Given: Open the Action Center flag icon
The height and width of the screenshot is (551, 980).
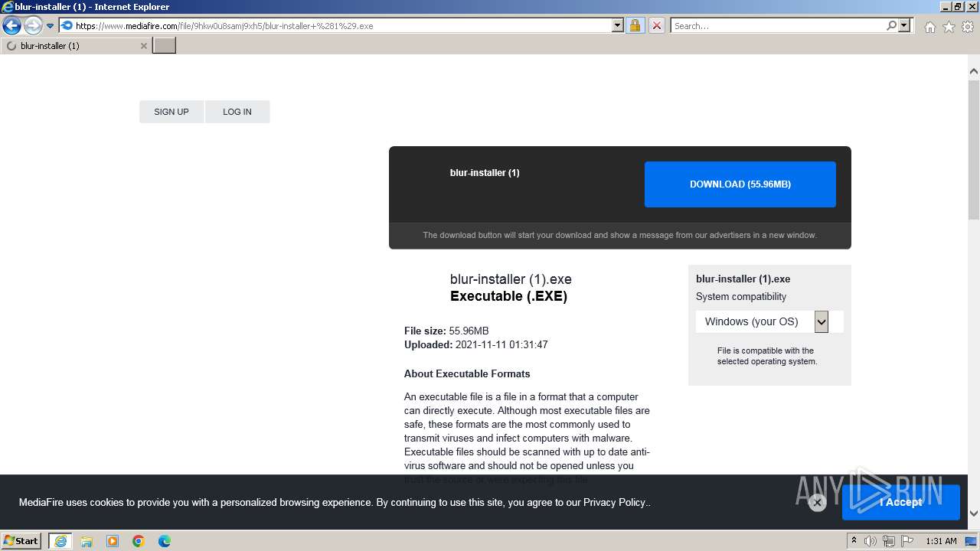Looking at the screenshot, I should [x=907, y=541].
